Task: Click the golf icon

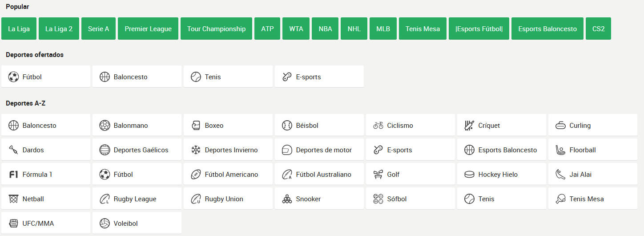Action: 378,175
